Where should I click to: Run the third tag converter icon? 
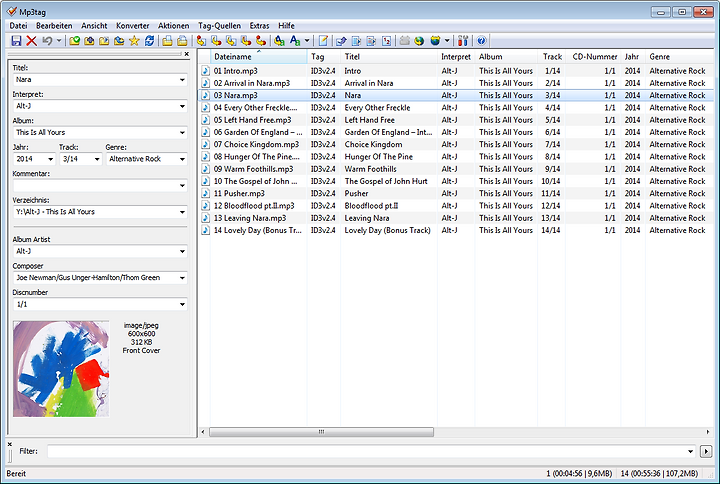231,41
